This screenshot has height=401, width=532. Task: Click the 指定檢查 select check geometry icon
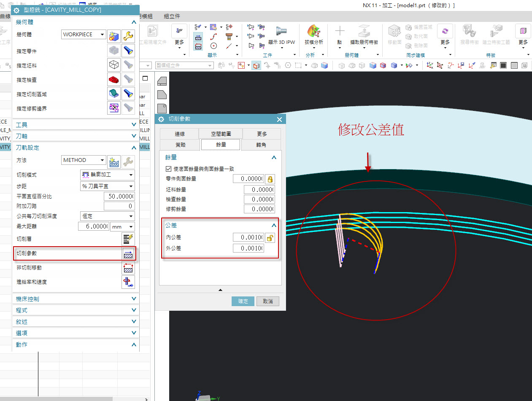click(x=114, y=80)
